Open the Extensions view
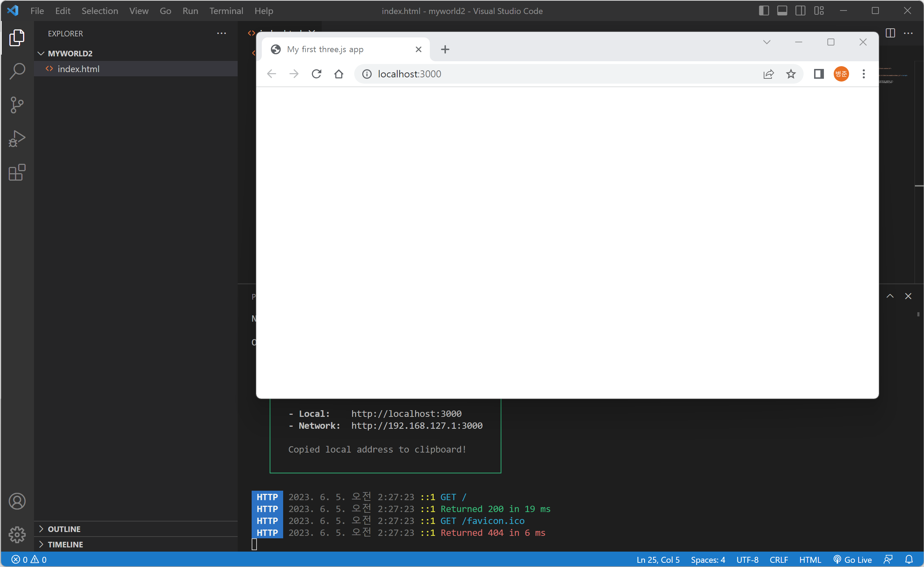The height and width of the screenshot is (567, 924). pos(17,173)
